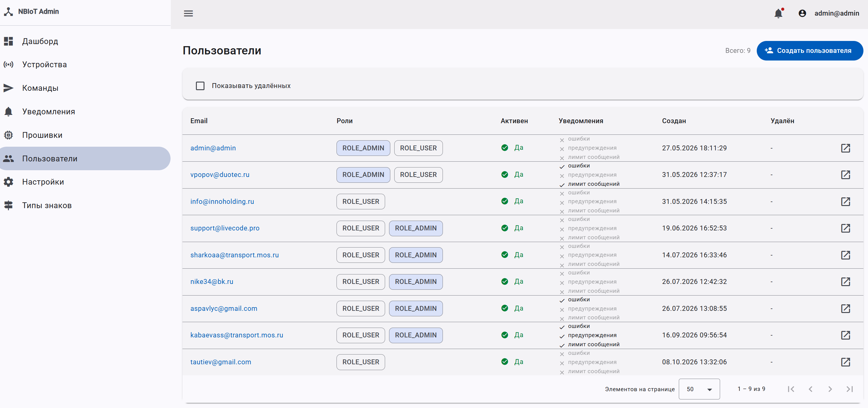Screen dimensions: 868x408
Task: Open Типы знаков in the sidebar
Action: [85, 205]
